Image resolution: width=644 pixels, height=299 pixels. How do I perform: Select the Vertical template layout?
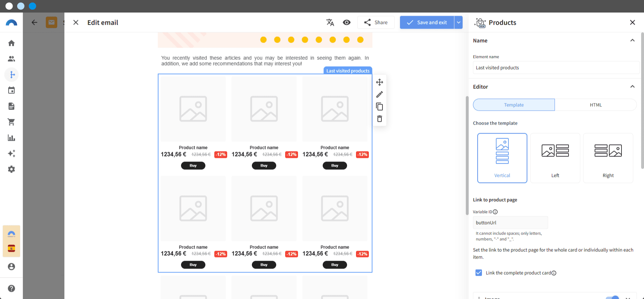coord(502,158)
